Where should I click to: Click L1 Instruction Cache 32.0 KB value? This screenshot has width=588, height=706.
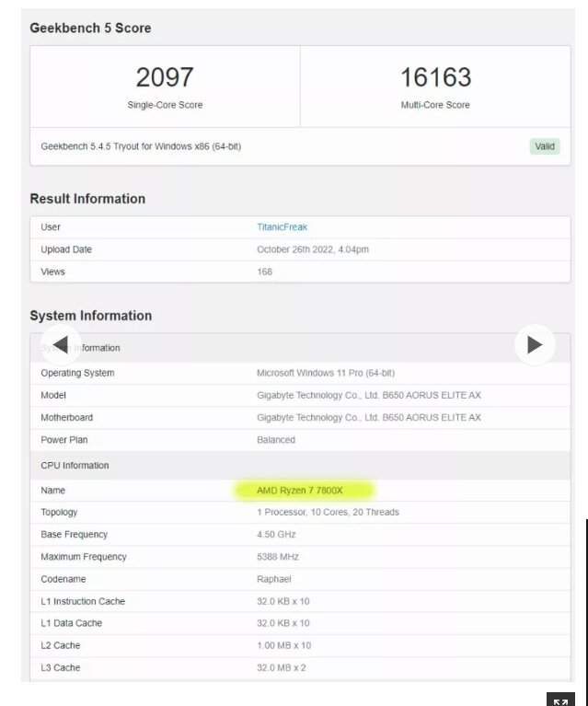coord(283,602)
